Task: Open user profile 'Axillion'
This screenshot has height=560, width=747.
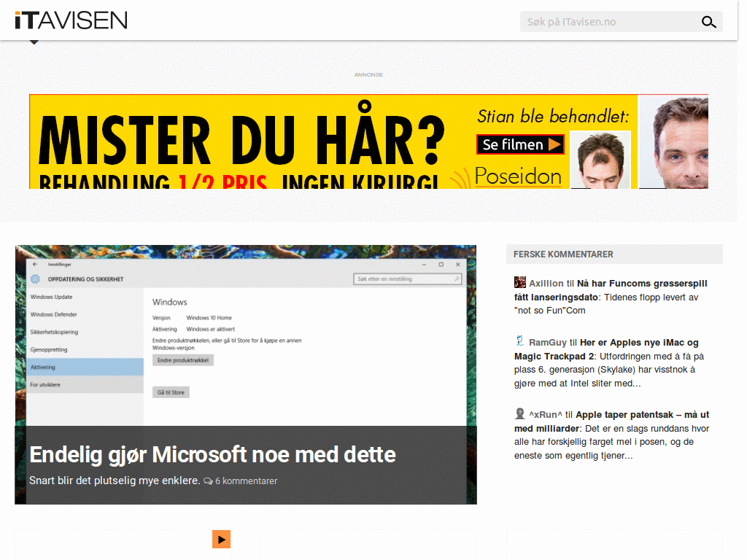Action: point(546,284)
